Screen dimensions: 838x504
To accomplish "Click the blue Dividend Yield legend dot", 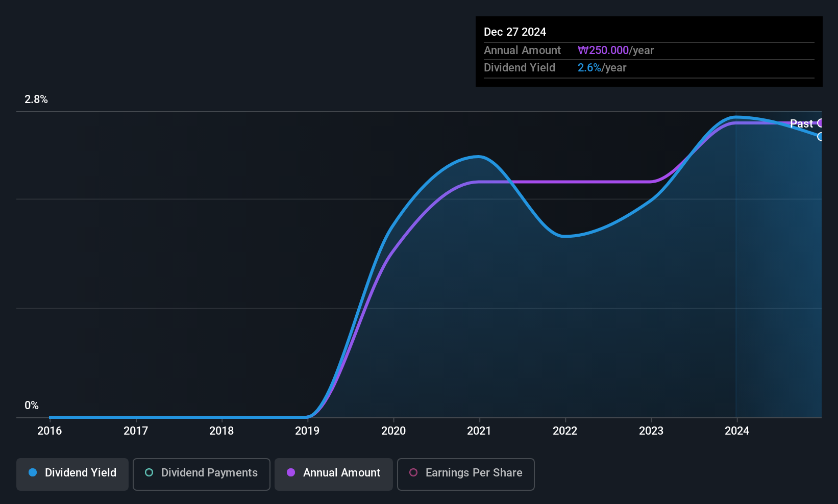I will click(33, 472).
